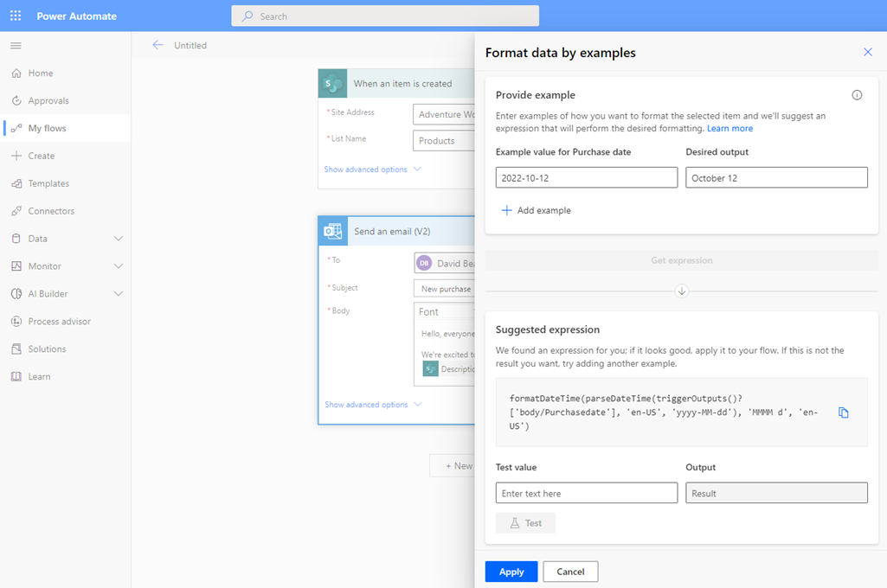
Task: Click the down arrow below Get expression
Action: click(682, 291)
